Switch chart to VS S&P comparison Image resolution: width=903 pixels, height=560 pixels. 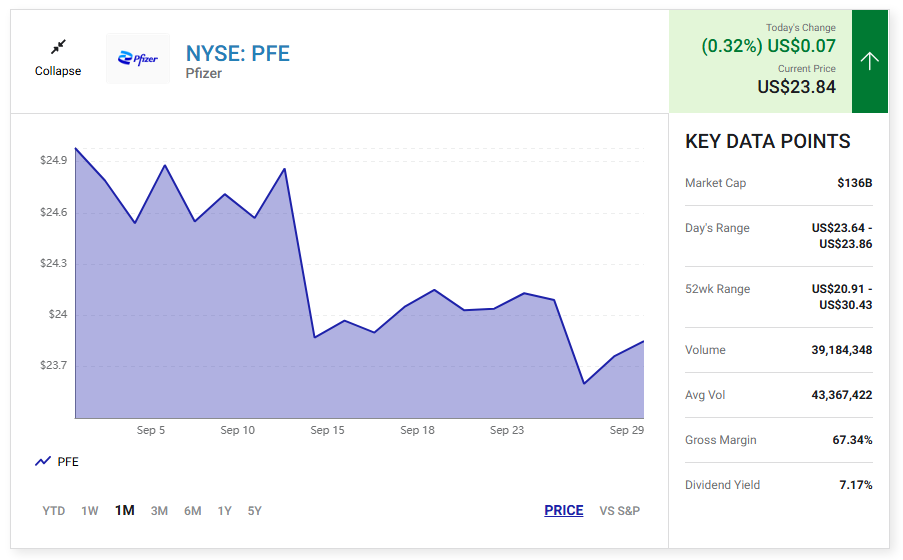[620, 511]
